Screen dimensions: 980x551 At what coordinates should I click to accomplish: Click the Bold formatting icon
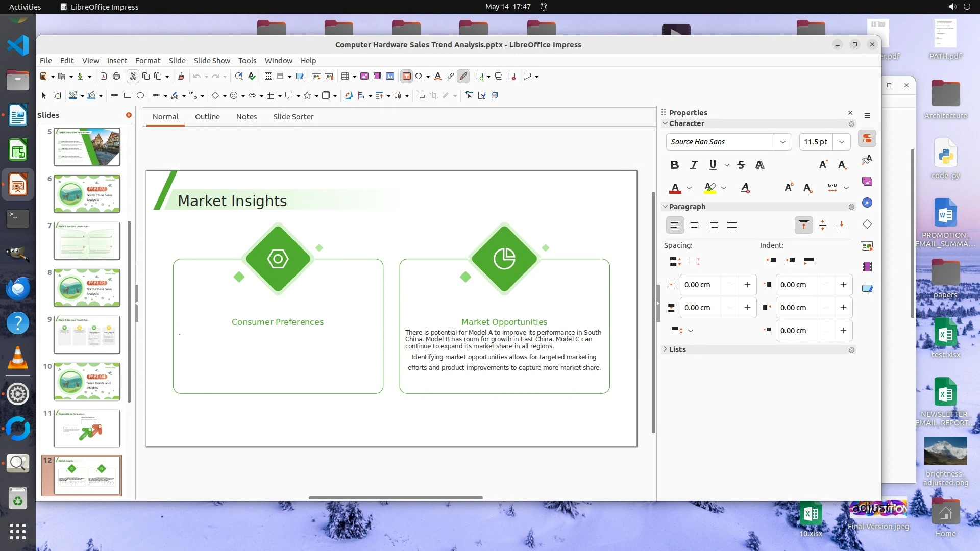point(675,165)
